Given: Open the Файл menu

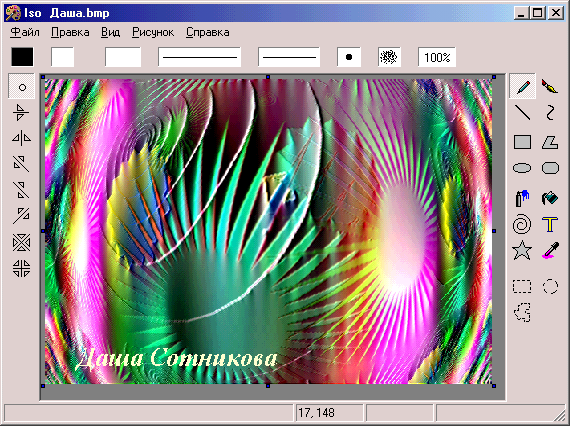Looking at the screenshot, I should click(x=24, y=32).
